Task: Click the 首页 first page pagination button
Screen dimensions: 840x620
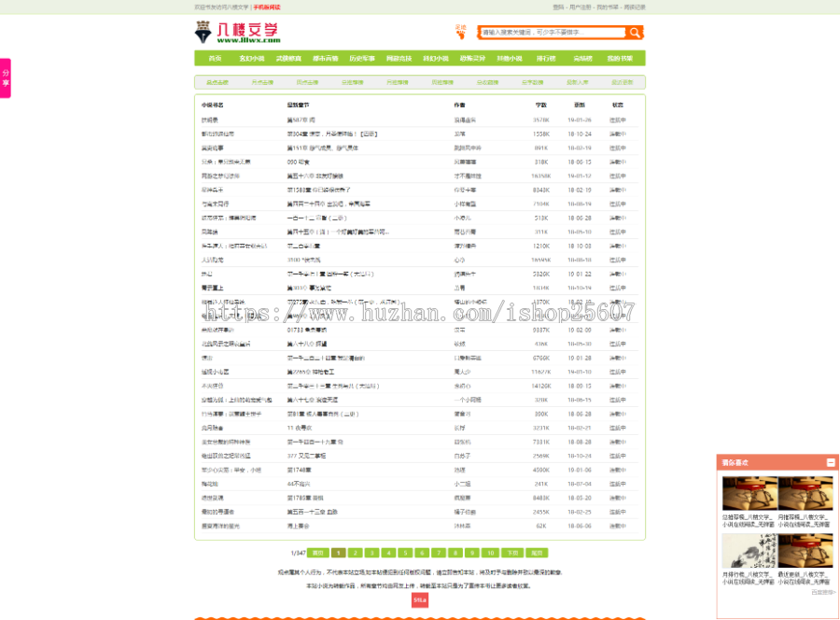Action: [317, 553]
